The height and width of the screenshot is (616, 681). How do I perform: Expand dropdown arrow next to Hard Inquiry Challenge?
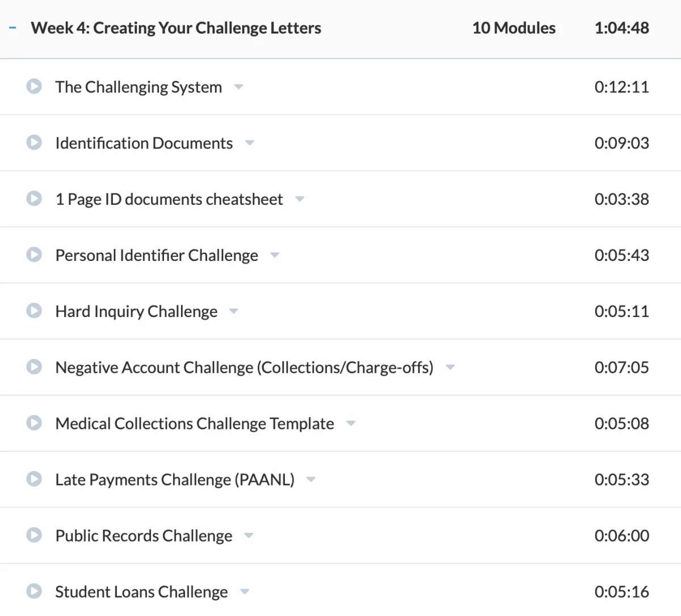tap(234, 311)
